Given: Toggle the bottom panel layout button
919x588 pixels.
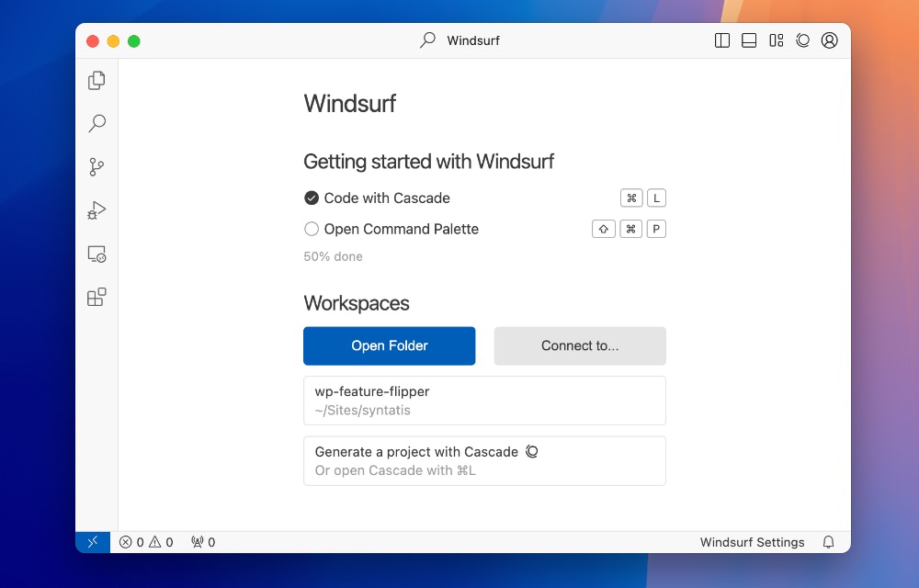Looking at the screenshot, I should (x=749, y=40).
